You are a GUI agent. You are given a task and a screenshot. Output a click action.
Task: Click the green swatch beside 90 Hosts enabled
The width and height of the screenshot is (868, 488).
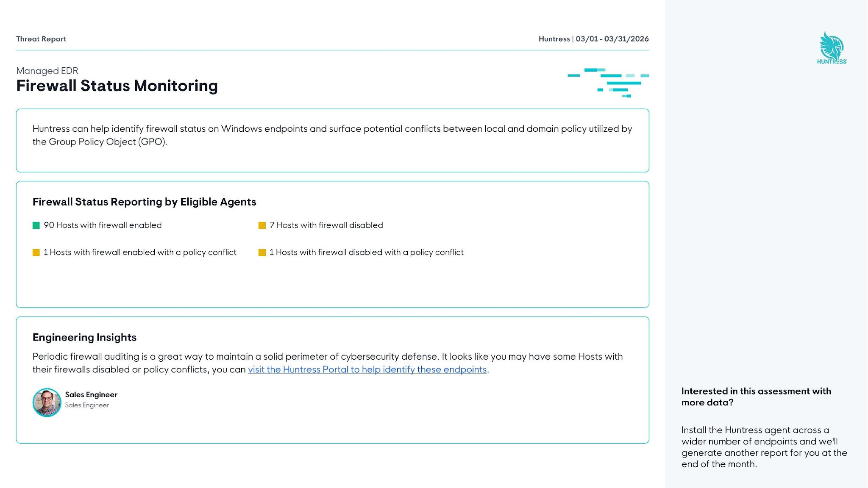pos(36,225)
